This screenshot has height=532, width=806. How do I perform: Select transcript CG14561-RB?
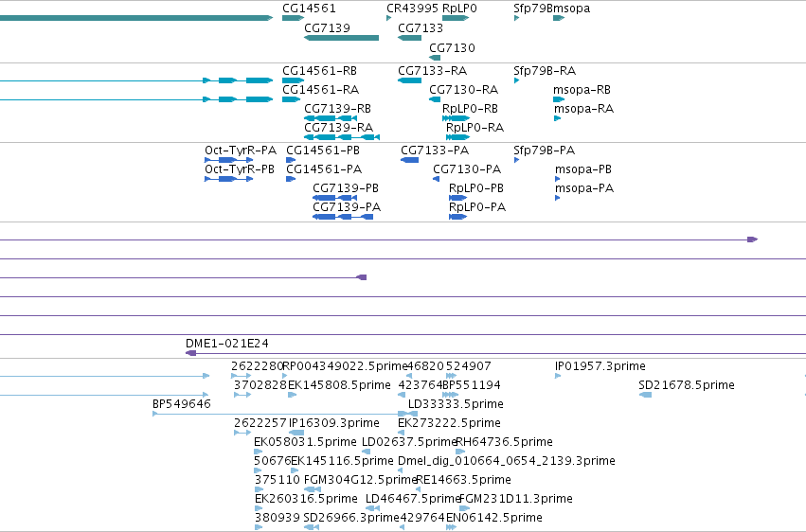(x=319, y=70)
